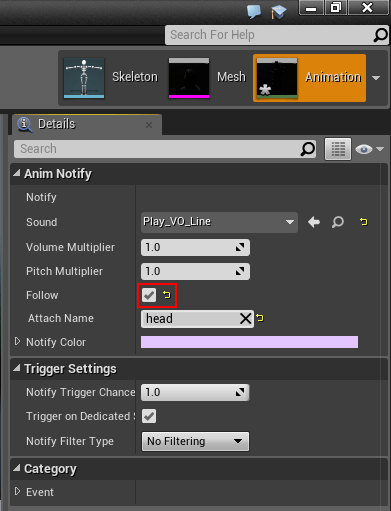Select the Animation mode tab
This screenshot has width=391, height=511.
click(x=309, y=78)
